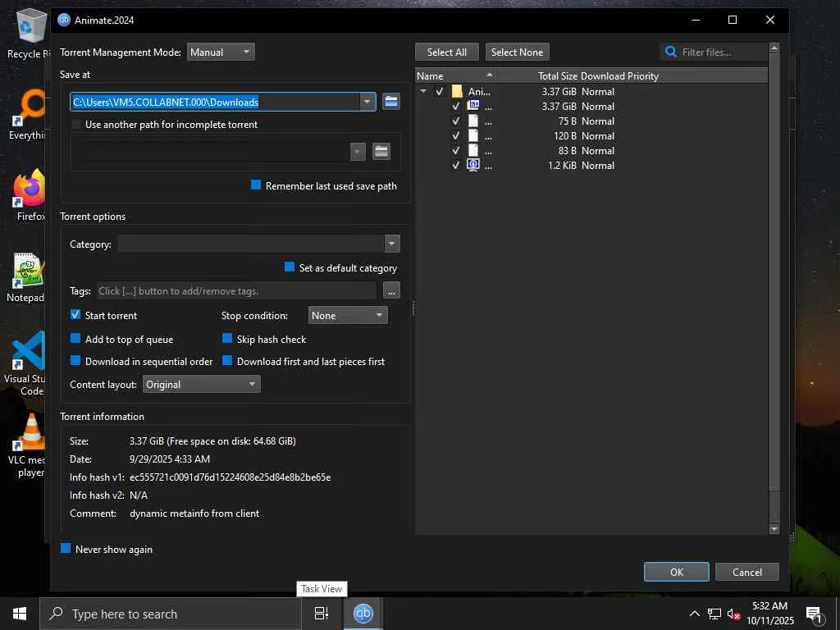Click Normal priority of 120 B file

(x=598, y=135)
